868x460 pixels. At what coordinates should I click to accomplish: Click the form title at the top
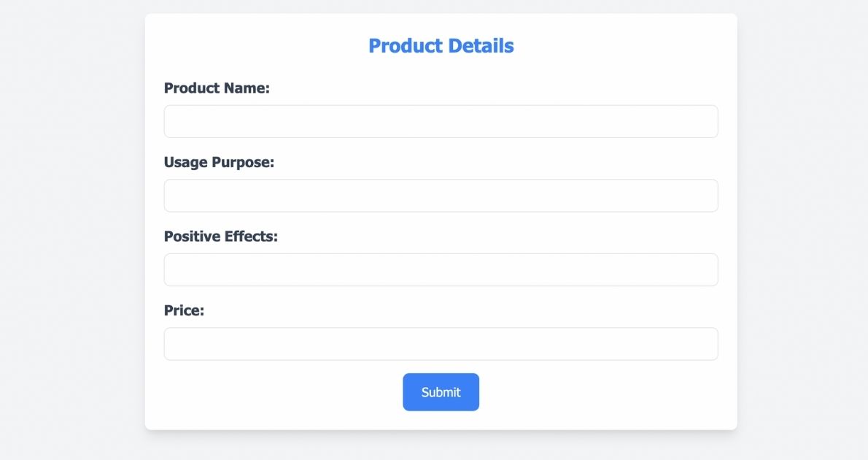tap(441, 46)
